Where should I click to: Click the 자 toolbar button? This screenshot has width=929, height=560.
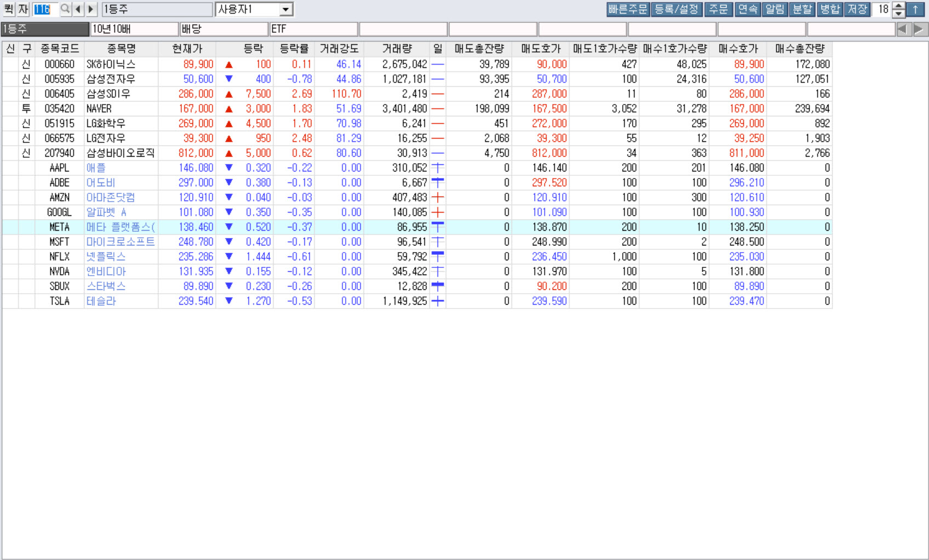point(23,9)
